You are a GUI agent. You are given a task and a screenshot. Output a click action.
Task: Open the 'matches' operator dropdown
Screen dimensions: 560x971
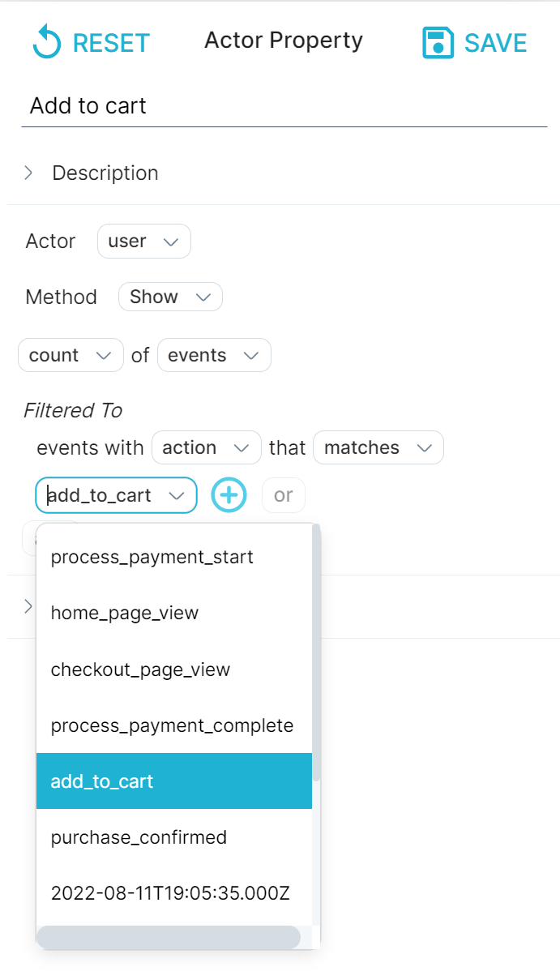point(378,447)
